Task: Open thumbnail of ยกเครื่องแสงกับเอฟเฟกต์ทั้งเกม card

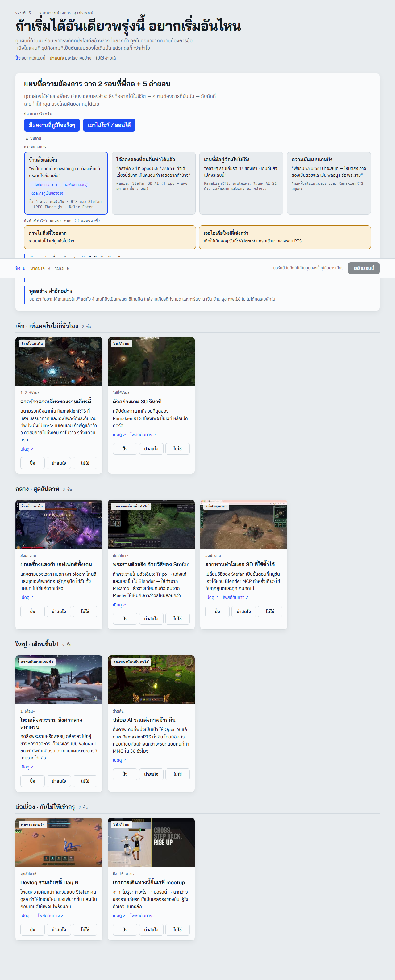Action: click(59, 524)
